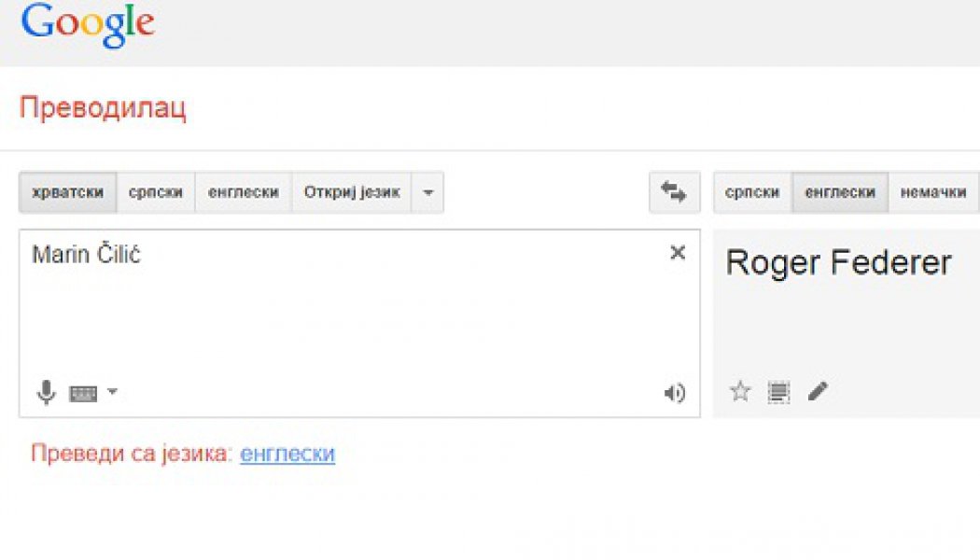
Task: Choose Откриј језик detect language option
Action: [x=352, y=192]
